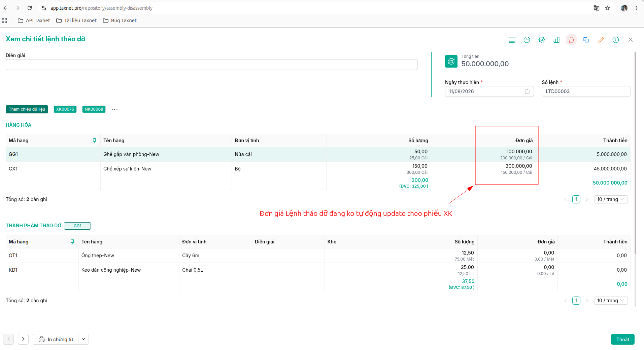The image size is (644, 350).
Task: Open calendar picker for Ngày thực hiện
Action: 527,91
